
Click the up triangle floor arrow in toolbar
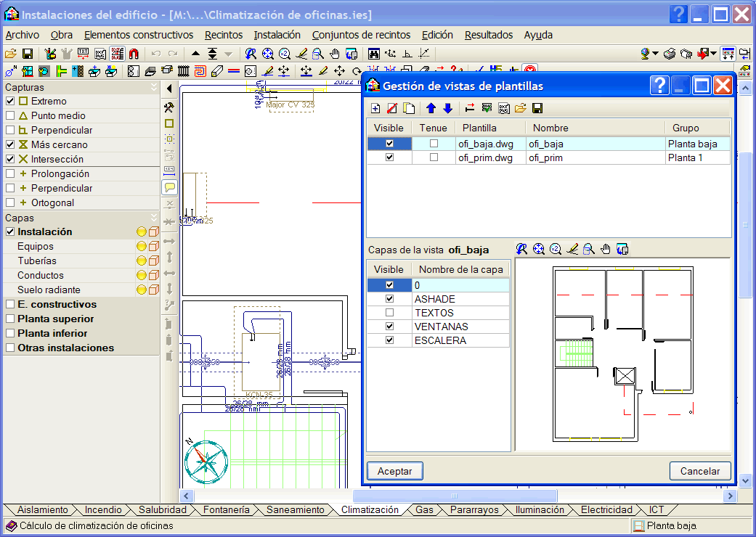(x=195, y=54)
